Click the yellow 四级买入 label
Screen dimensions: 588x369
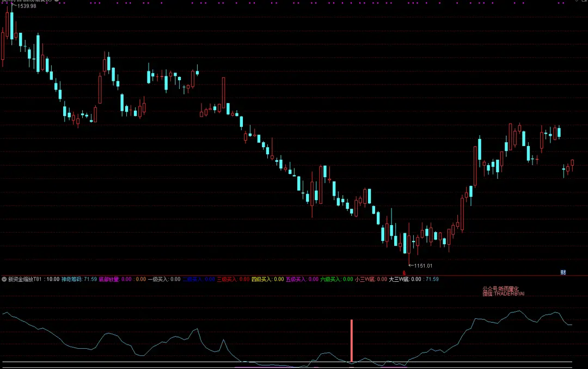coord(261,279)
